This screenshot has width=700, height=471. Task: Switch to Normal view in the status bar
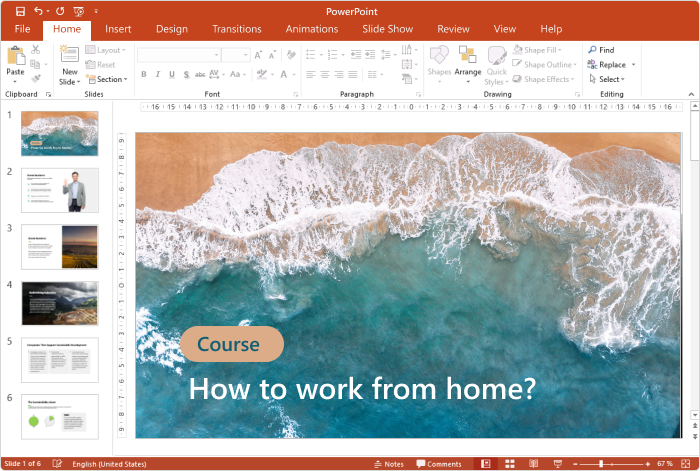[486, 463]
